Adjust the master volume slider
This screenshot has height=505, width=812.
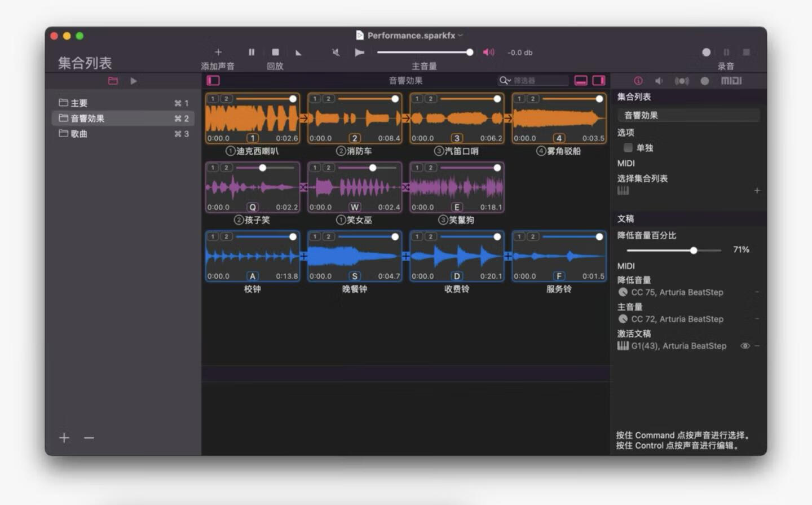coord(425,52)
